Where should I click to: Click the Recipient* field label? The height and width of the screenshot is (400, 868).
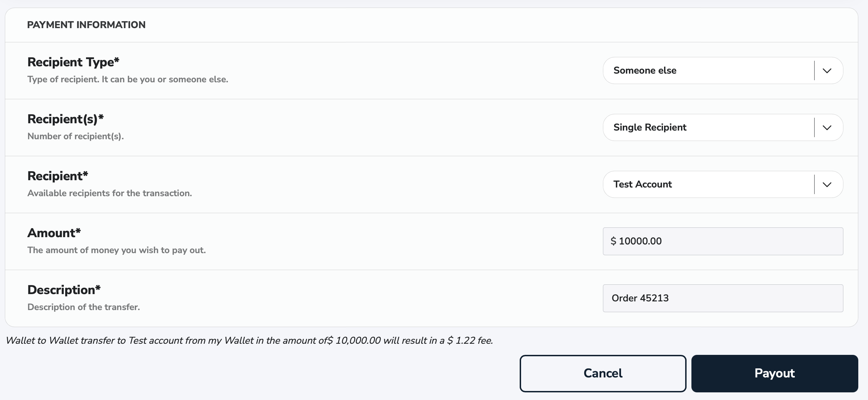[57, 176]
